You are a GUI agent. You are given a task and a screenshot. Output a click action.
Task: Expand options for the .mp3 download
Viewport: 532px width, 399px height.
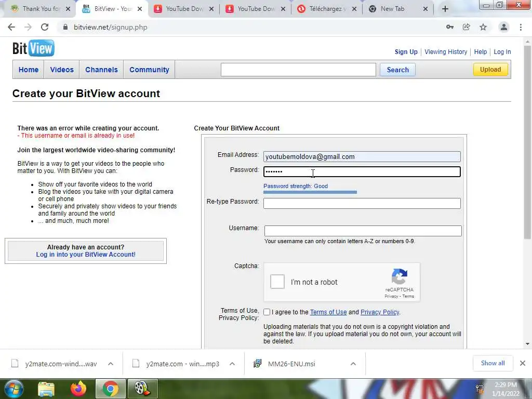[x=232, y=364]
